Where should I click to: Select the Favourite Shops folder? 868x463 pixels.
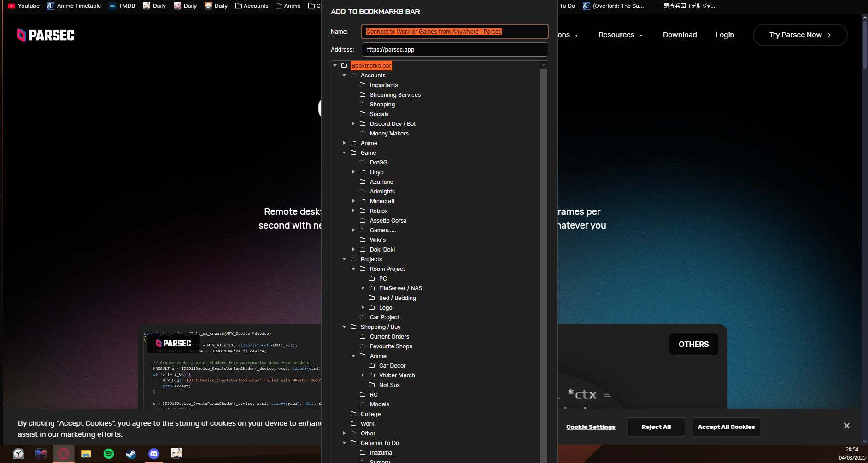pos(391,346)
